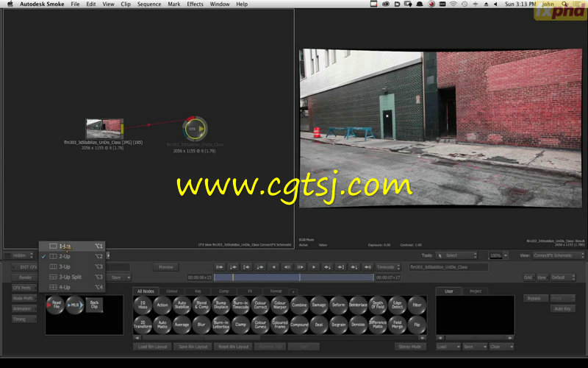Screen dimensions: 588x368
Task: Select the CFX output node in schematic
Action: click(195, 129)
